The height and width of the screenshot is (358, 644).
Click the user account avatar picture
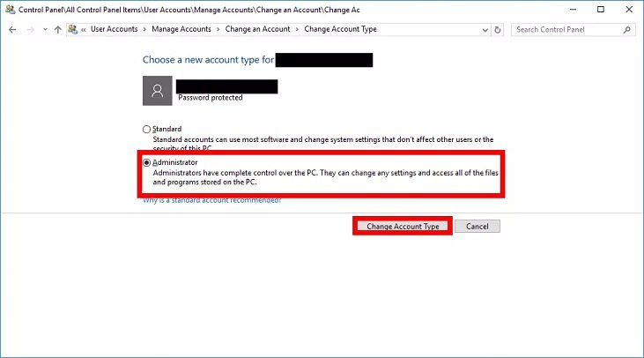point(157,91)
